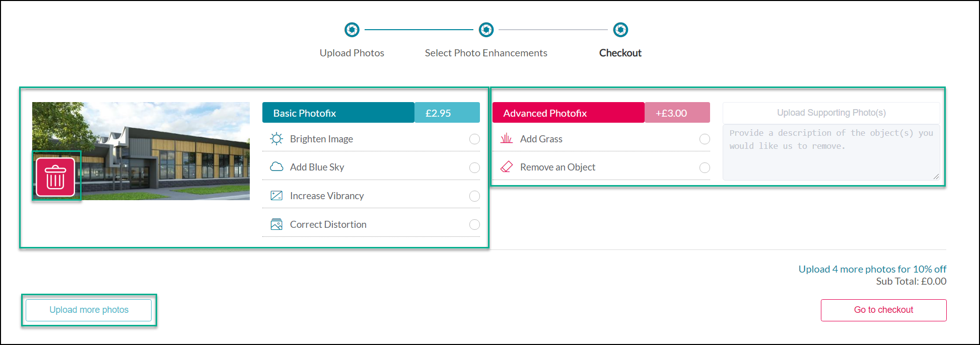Select the Remove an Object radio button

point(705,167)
